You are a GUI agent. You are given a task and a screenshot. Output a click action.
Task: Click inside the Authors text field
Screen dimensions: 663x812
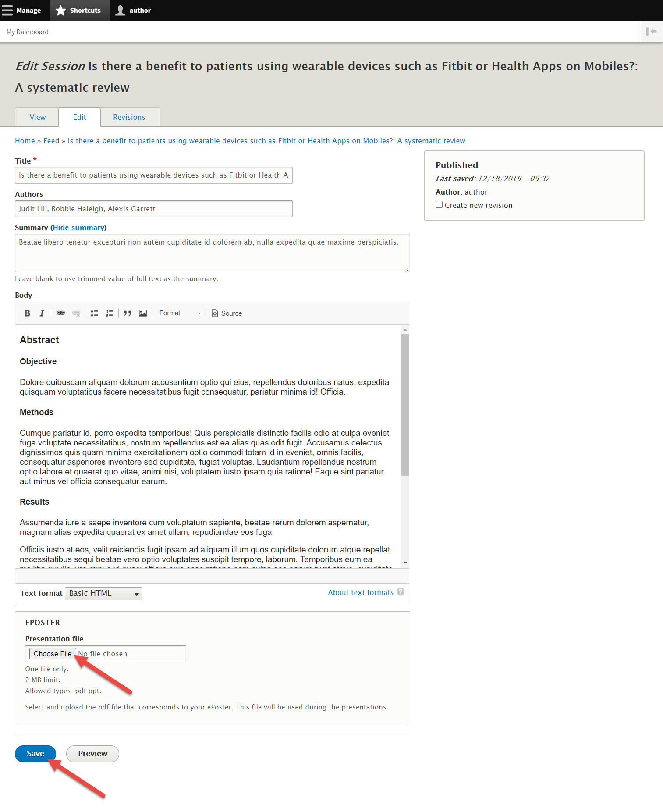(x=153, y=209)
